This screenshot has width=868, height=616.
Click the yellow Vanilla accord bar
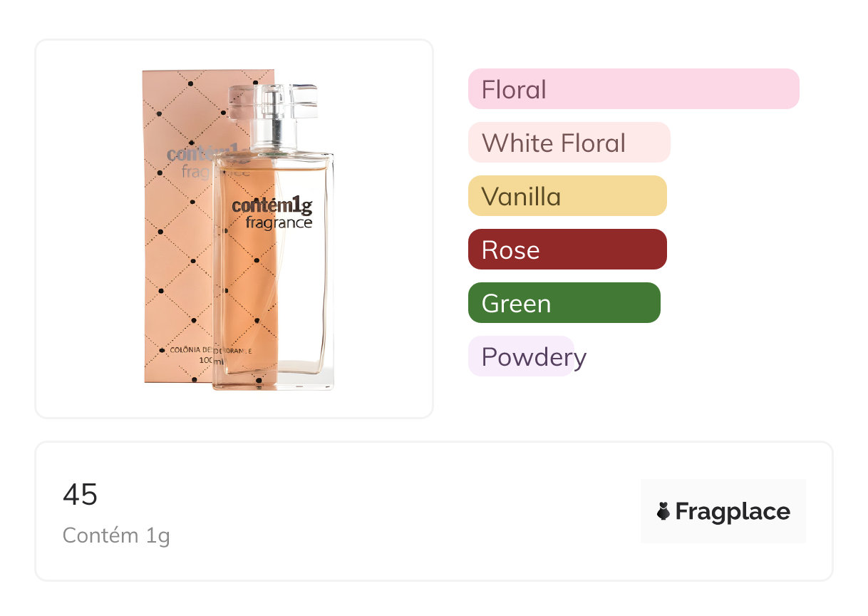coord(567,196)
